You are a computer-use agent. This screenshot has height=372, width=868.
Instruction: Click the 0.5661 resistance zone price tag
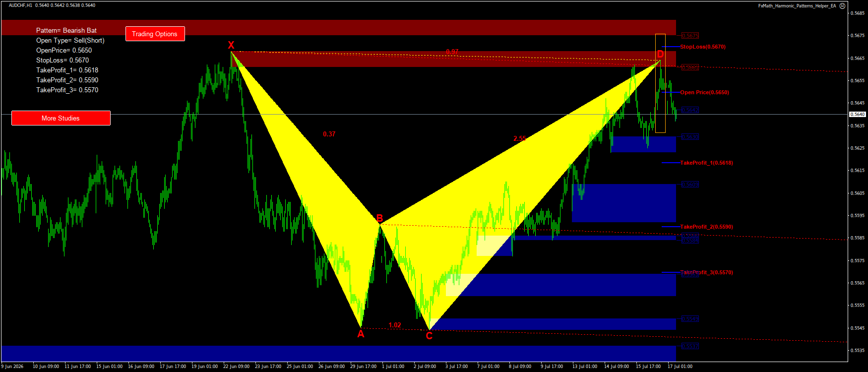click(x=690, y=67)
